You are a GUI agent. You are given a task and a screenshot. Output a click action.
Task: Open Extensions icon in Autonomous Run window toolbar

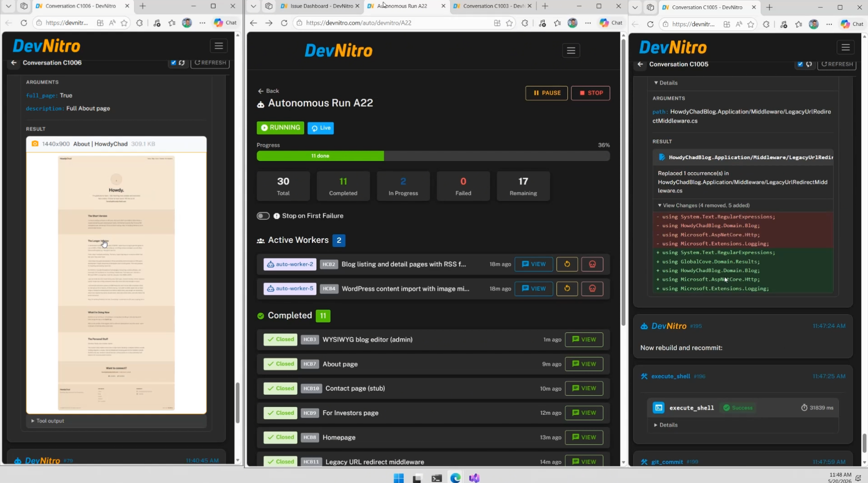pos(525,23)
